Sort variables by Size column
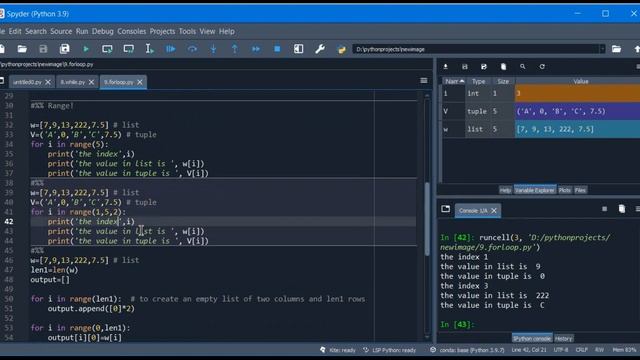Image resolution: width=640 pixels, height=360 pixels. (503, 81)
